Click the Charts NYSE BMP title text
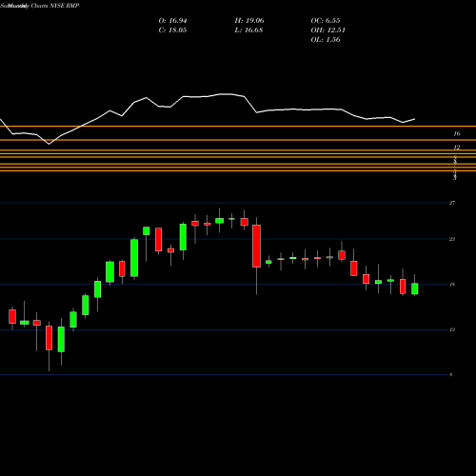This screenshot has height=476, width=476. click(x=55, y=6)
